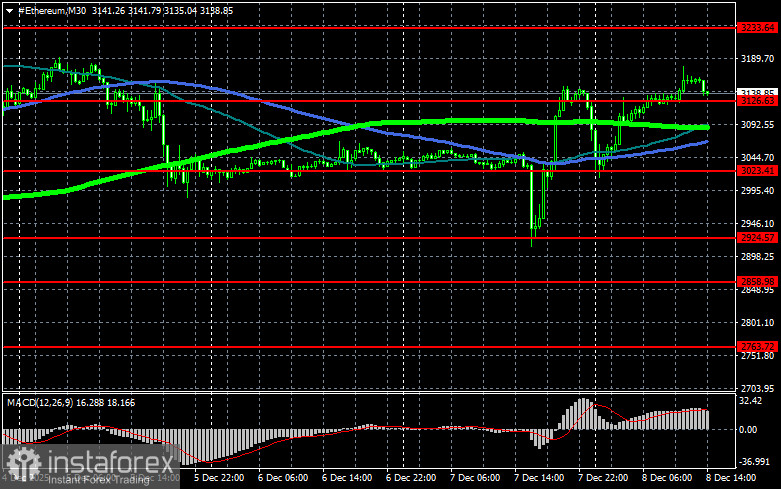Click the 2751.80 price scale value

coord(757,356)
